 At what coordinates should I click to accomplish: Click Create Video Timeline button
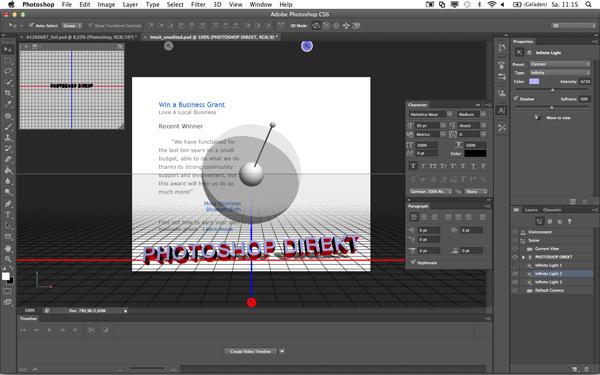[x=251, y=351]
